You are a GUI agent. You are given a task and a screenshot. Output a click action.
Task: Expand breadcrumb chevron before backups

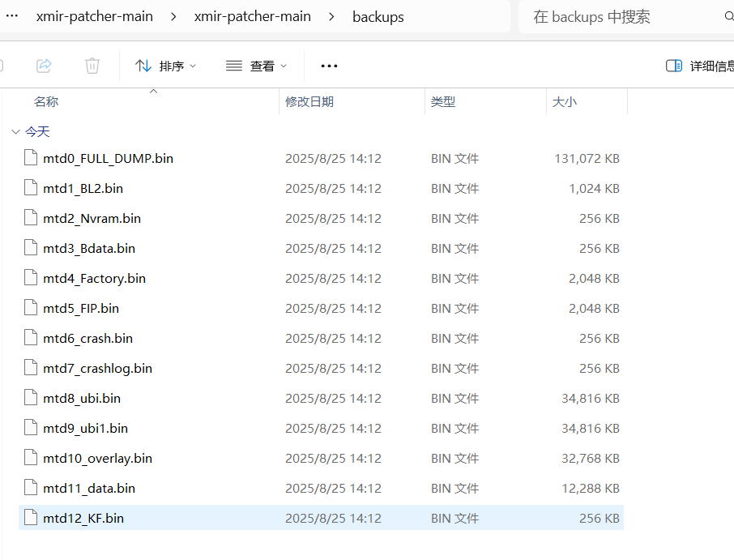(331, 17)
